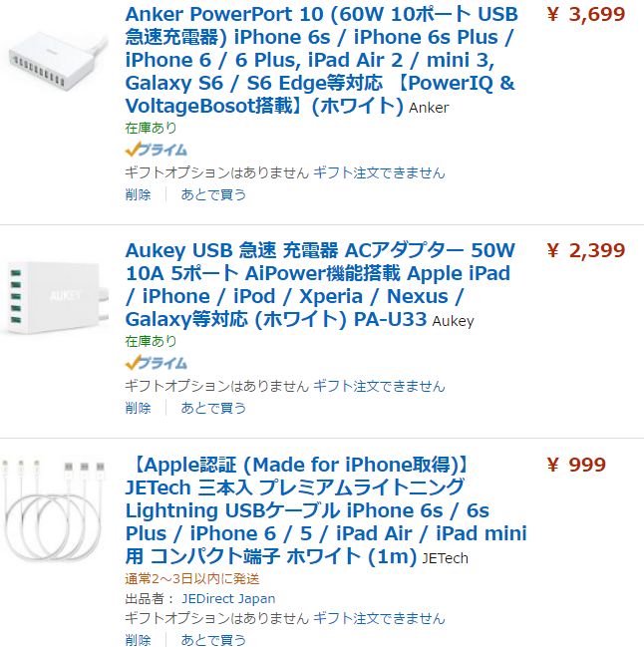Open the JEDirect Japan seller link
This screenshot has height=647, width=644.
point(228,599)
